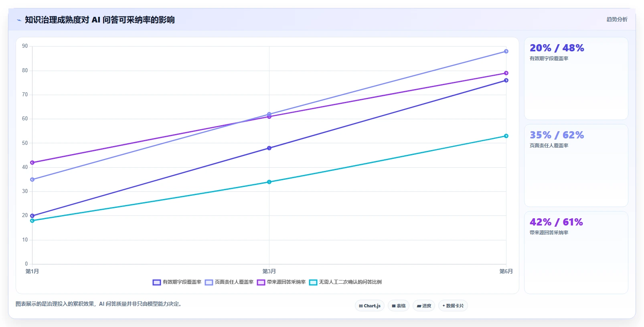Click the 42% / 61% stat card value
Viewport: 644px width, 327px height.
(x=556, y=222)
